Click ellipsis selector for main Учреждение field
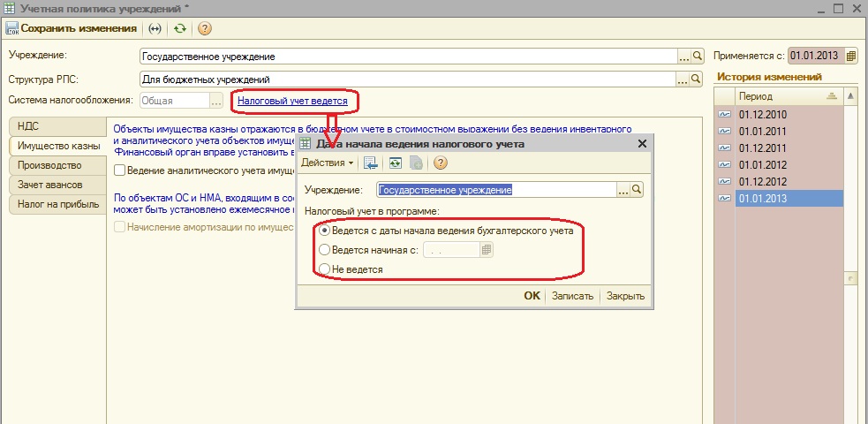 pyautogui.click(x=683, y=57)
